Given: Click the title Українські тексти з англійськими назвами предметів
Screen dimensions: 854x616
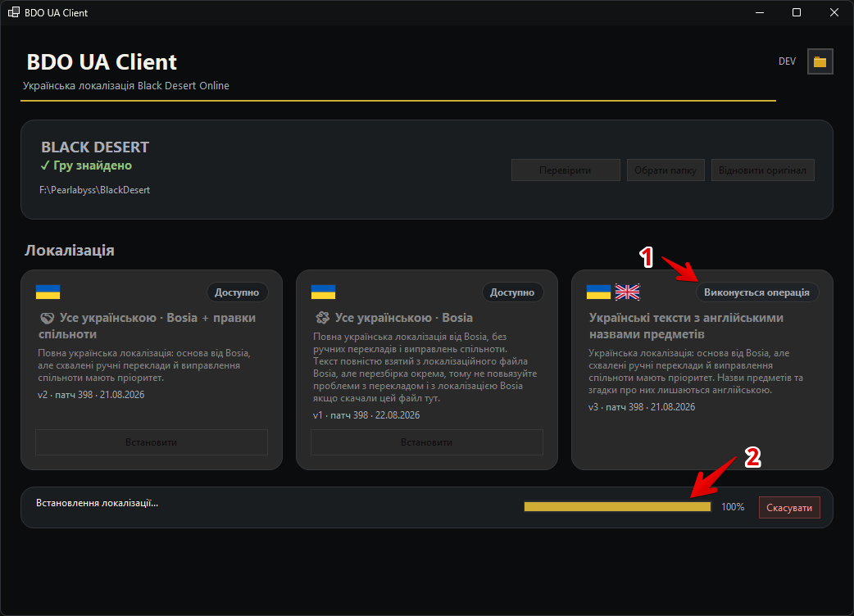Looking at the screenshot, I should tap(686, 326).
